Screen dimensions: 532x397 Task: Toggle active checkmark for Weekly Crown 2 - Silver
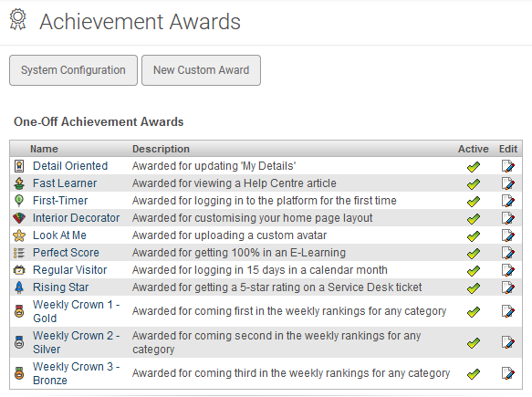click(474, 343)
